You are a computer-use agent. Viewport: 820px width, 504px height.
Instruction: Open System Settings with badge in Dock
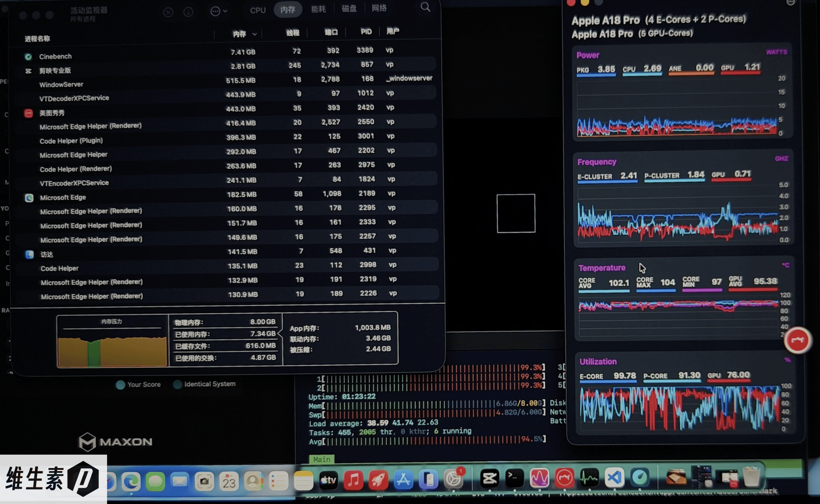pyautogui.click(x=453, y=479)
